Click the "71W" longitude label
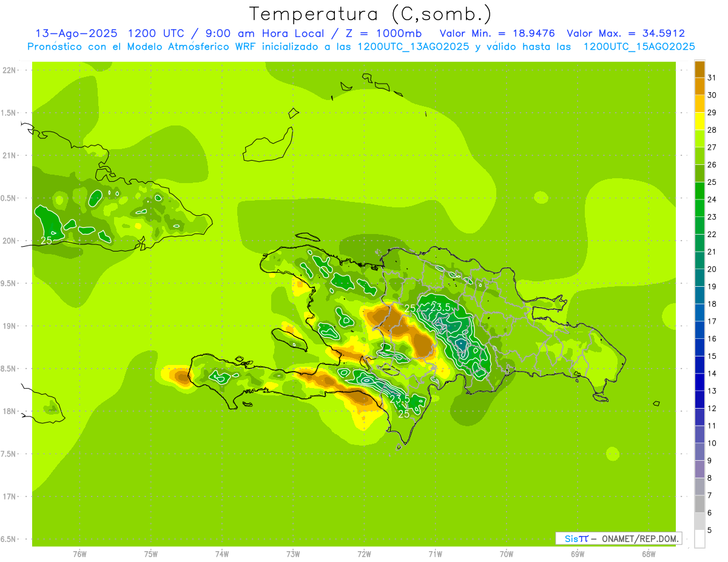 point(435,554)
